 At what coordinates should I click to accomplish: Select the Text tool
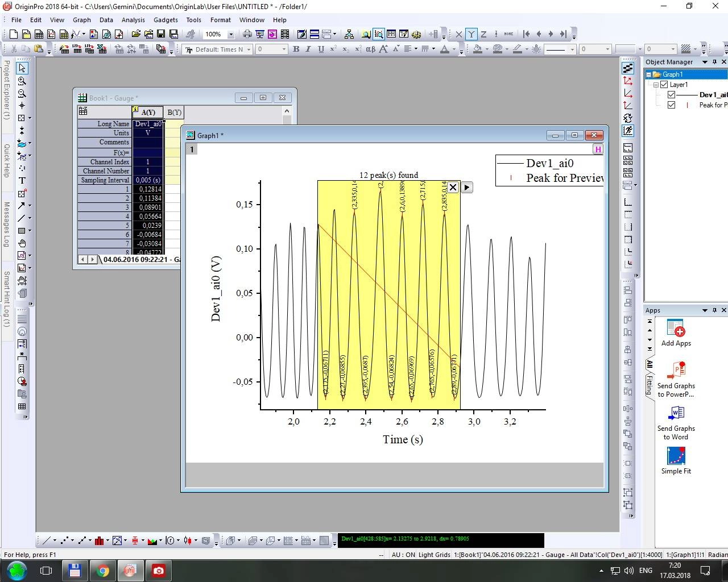22,181
